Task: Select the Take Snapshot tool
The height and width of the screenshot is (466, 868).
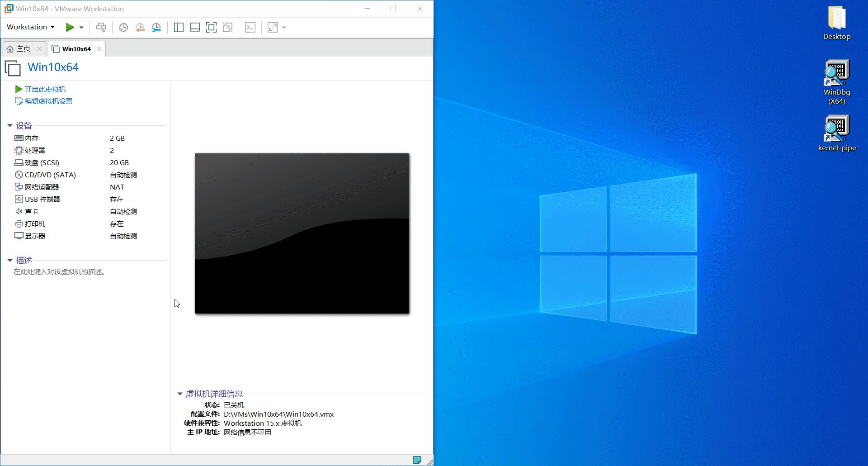Action: 123,27
